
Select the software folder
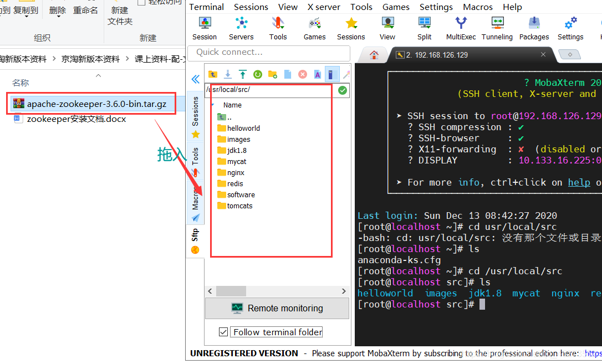click(236, 195)
